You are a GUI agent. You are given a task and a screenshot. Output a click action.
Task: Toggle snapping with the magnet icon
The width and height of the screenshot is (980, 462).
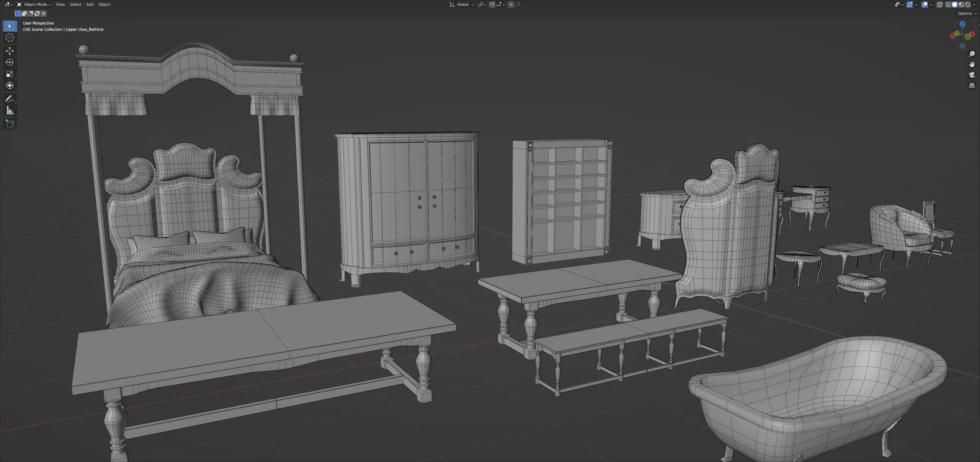[x=492, y=4]
